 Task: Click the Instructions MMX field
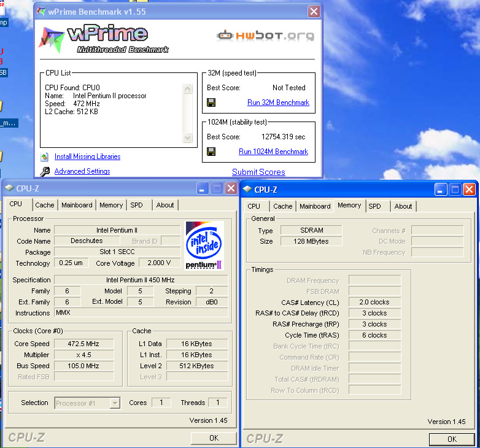coord(141,312)
